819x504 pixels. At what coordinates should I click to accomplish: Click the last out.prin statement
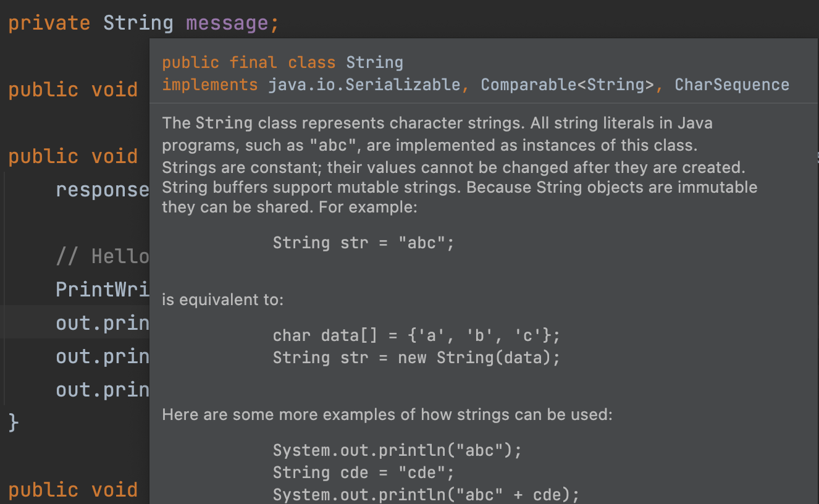point(102,390)
